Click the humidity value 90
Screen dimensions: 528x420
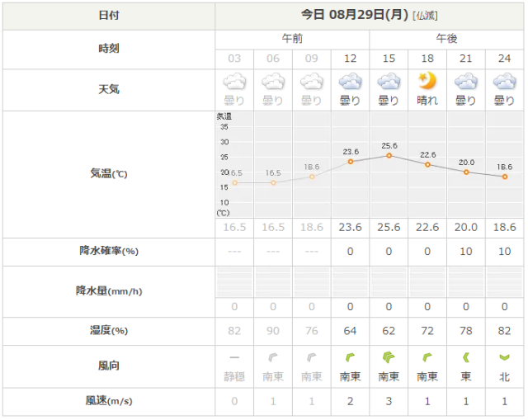click(x=273, y=331)
